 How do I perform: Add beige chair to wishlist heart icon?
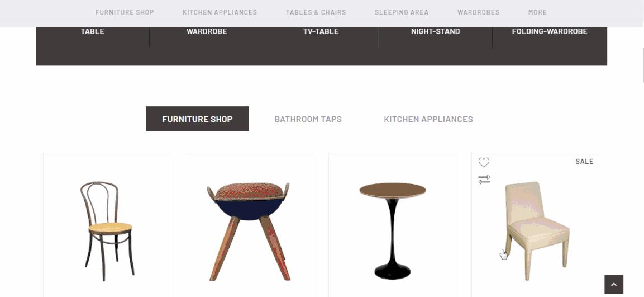[x=484, y=163]
